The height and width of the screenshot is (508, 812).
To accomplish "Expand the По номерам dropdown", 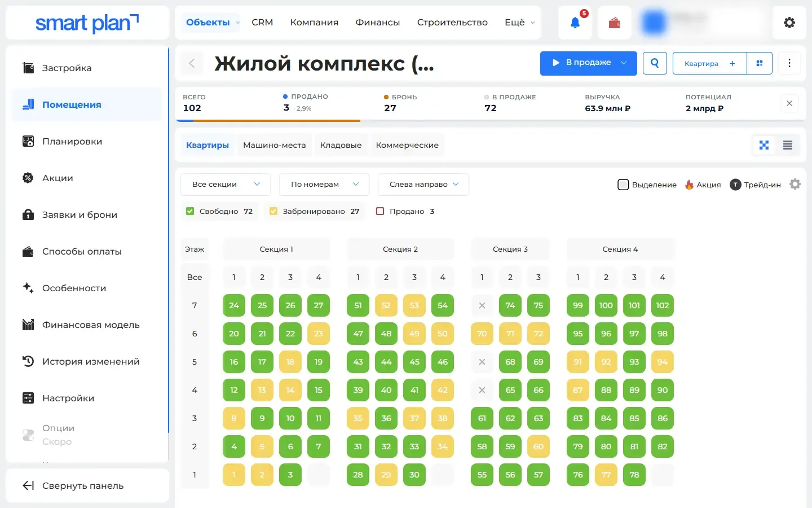I will click(x=324, y=185).
